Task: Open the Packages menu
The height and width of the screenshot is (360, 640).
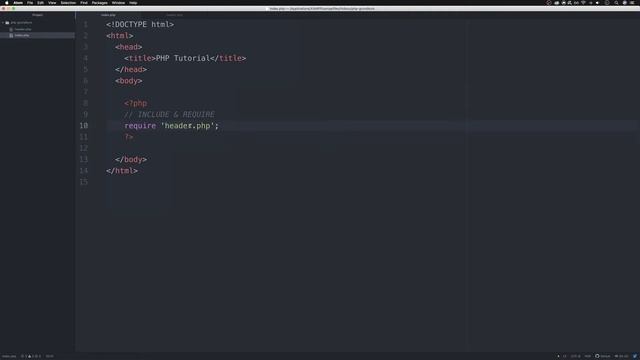Action: 100,2
